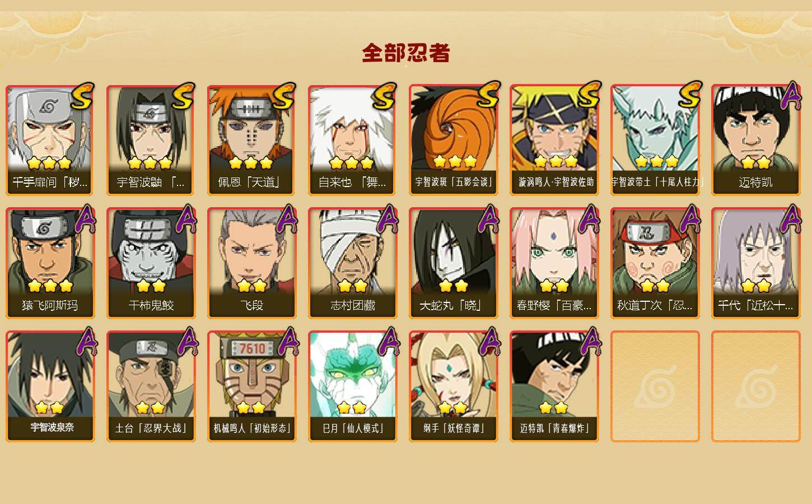Click the star rating on 自来也 card
This screenshot has width=812, height=504.
coord(351,163)
